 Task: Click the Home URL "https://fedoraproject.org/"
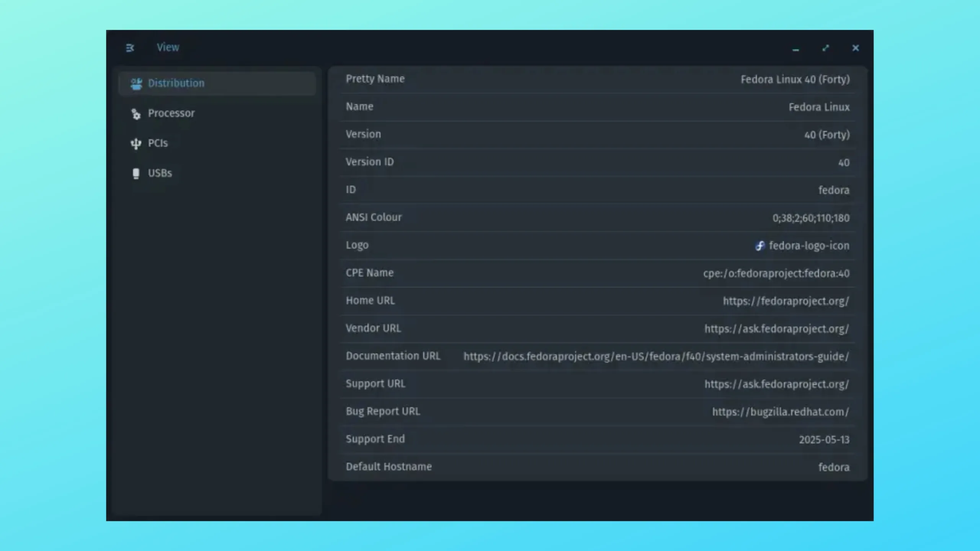pos(786,302)
